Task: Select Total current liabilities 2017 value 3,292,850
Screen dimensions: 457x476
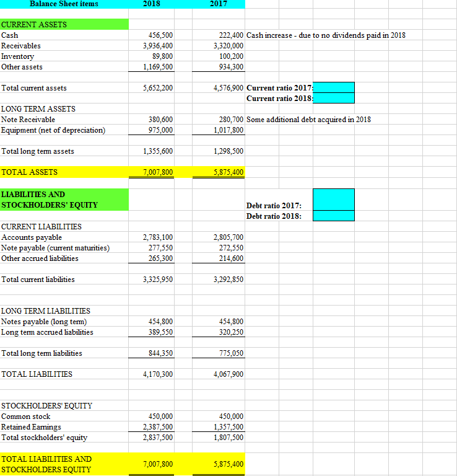Action: pos(228,280)
